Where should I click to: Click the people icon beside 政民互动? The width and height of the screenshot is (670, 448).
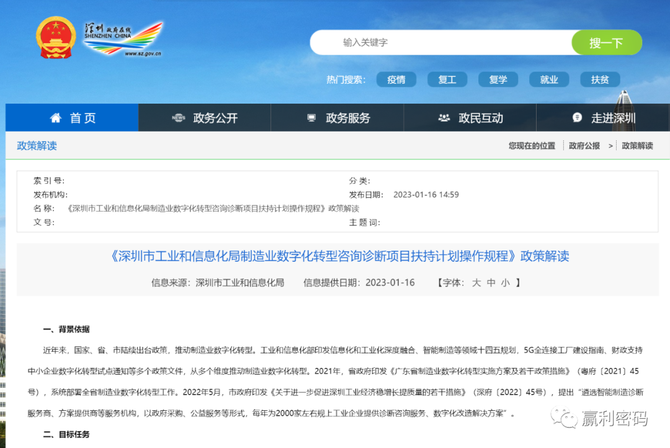[x=444, y=118]
